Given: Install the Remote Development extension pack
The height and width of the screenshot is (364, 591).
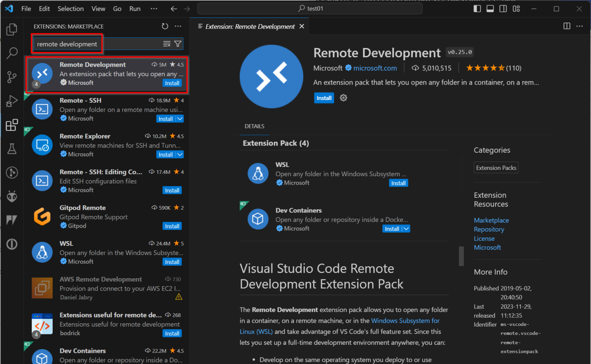Looking at the screenshot, I should coord(324,98).
